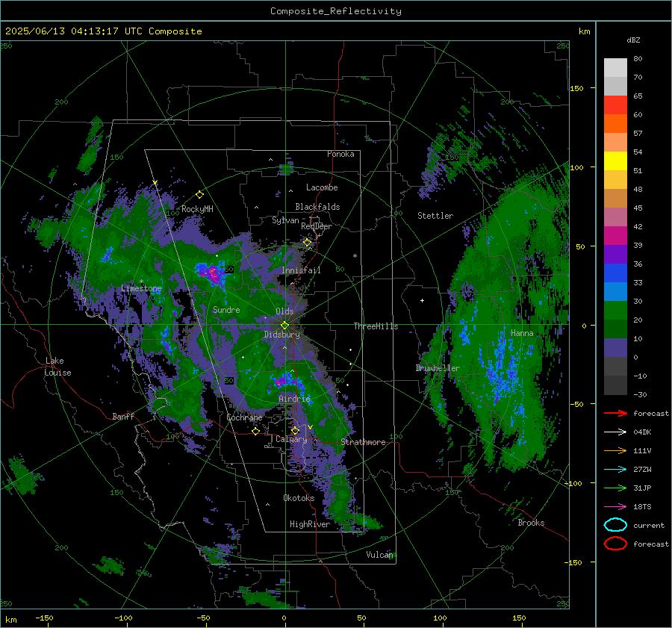Click the Lacombe city label
Image resolution: width=672 pixels, height=628 pixels.
point(322,187)
